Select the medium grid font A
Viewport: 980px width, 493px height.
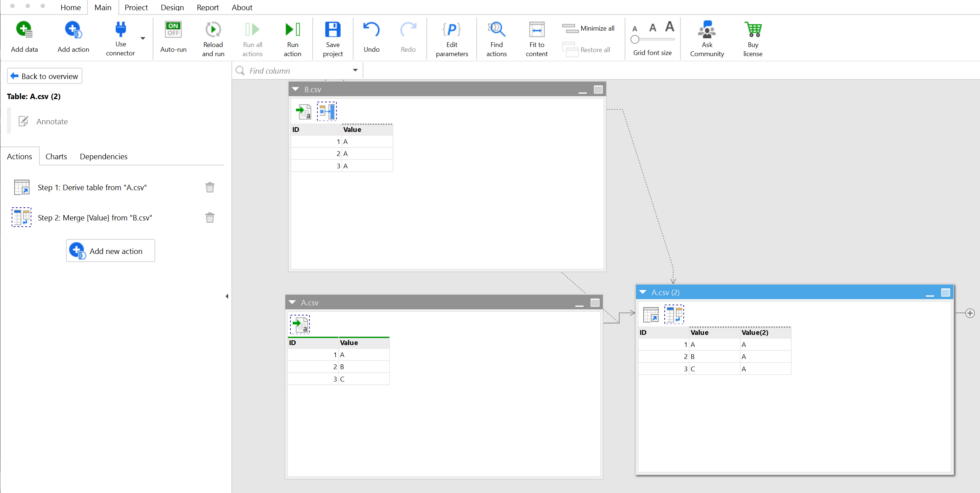point(652,28)
